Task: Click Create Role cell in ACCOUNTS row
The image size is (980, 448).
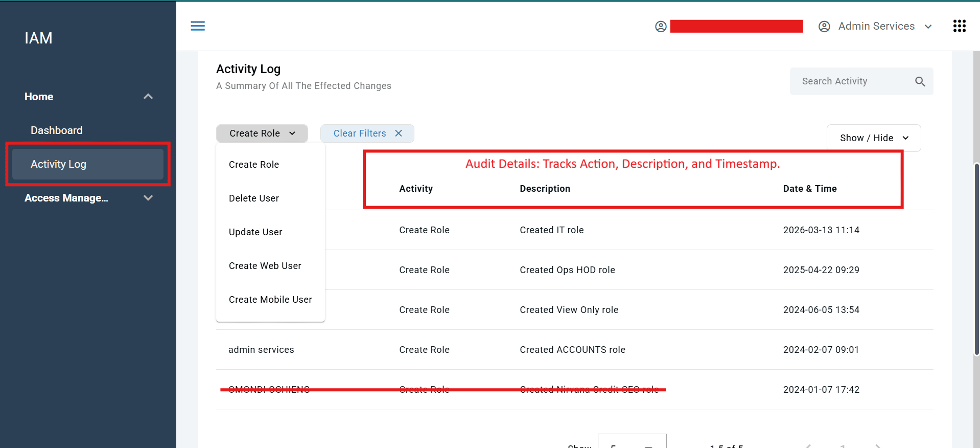Action: point(424,350)
